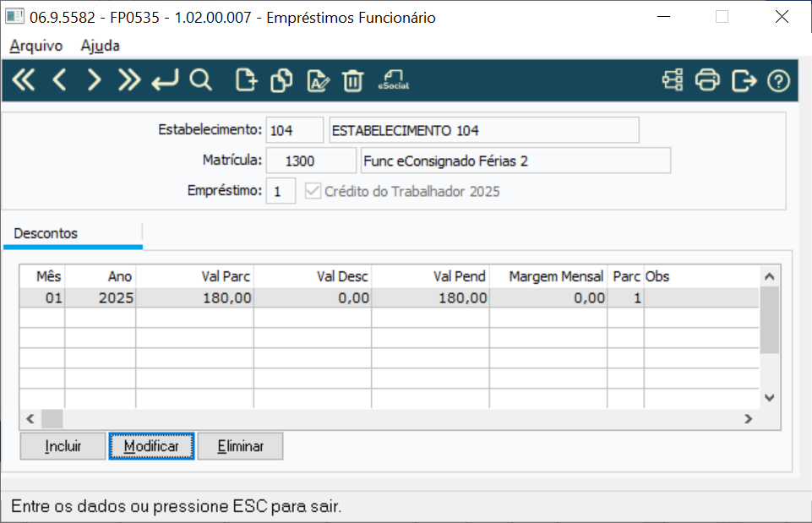Select the Mês cell 01
The height and width of the screenshot is (523, 812).
(x=42, y=298)
